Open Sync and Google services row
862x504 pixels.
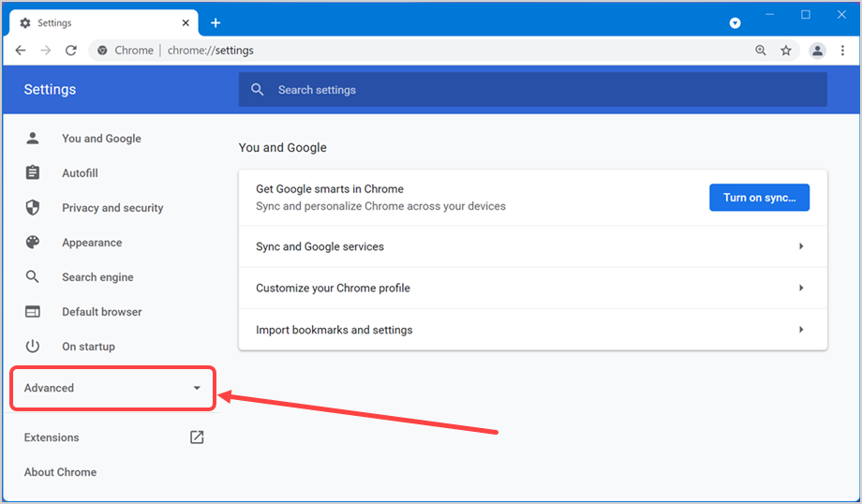tap(533, 246)
